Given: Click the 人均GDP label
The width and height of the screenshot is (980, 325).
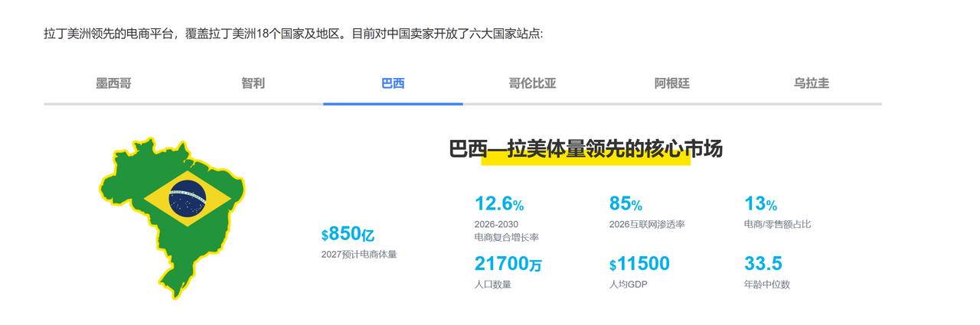Looking at the screenshot, I should pos(629,284).
